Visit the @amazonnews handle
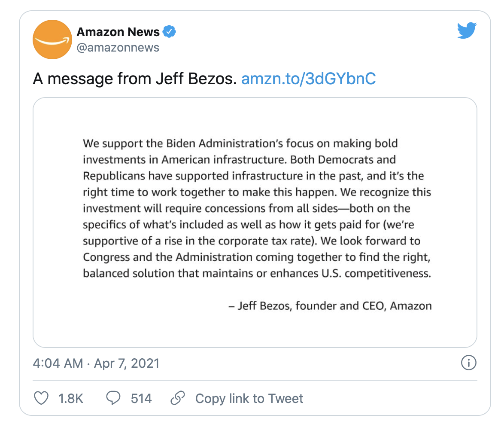 118,47
